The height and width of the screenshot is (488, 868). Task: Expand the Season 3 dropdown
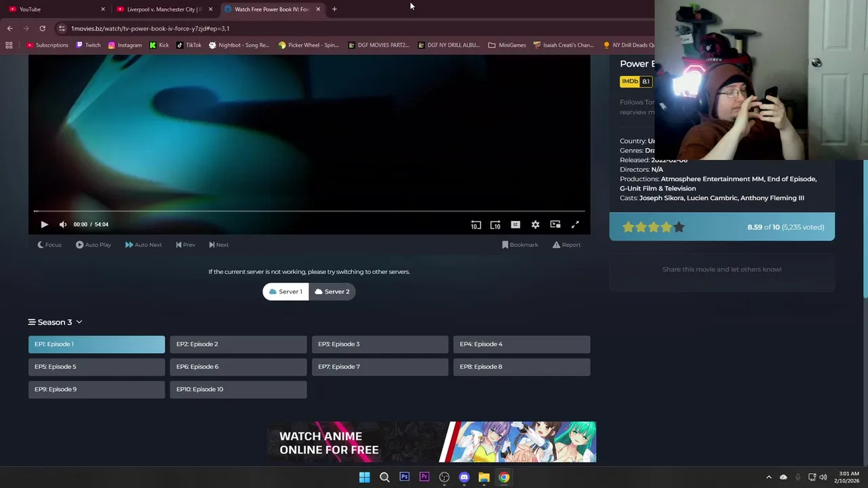[x=55, y=322]
